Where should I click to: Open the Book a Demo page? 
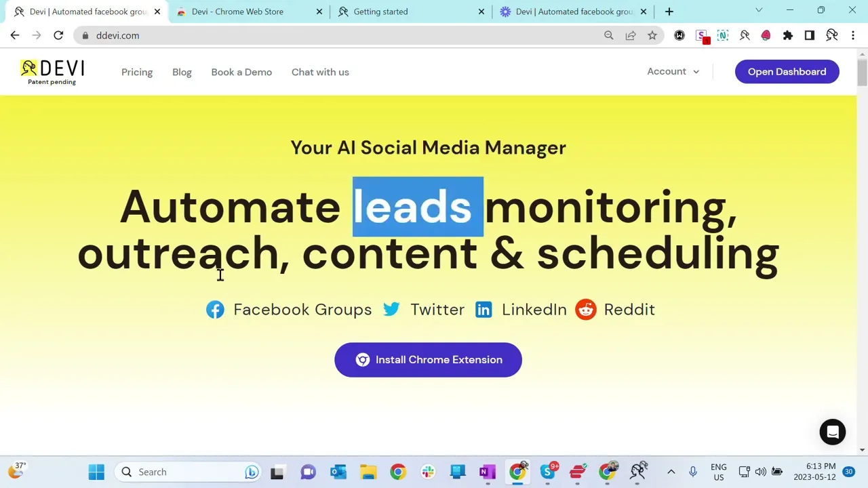click(241, 72)
